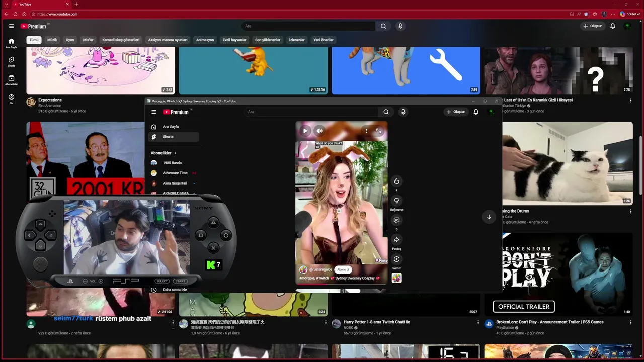The width and height of the screenshot is (644, 362).
Task: Open Abonelikler in the left mini sidebar
Action: coord(11,80)
